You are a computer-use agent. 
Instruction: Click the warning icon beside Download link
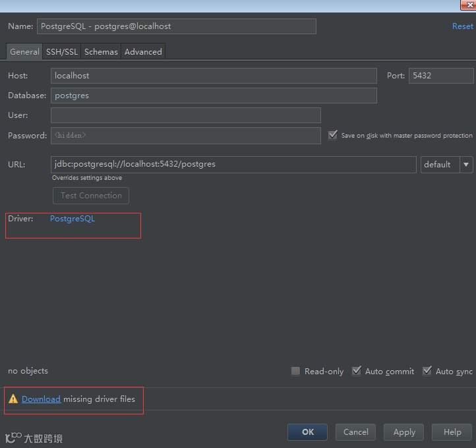point(13,399)
